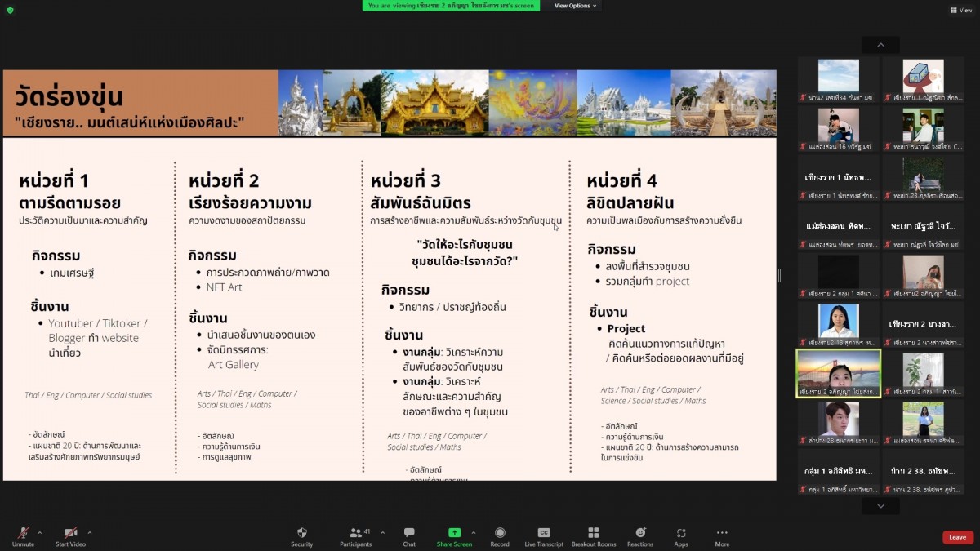Select the 'เชียงราย 2 นางสา...' participant tile
Screen dimensions: 980x551
(923, 324)
